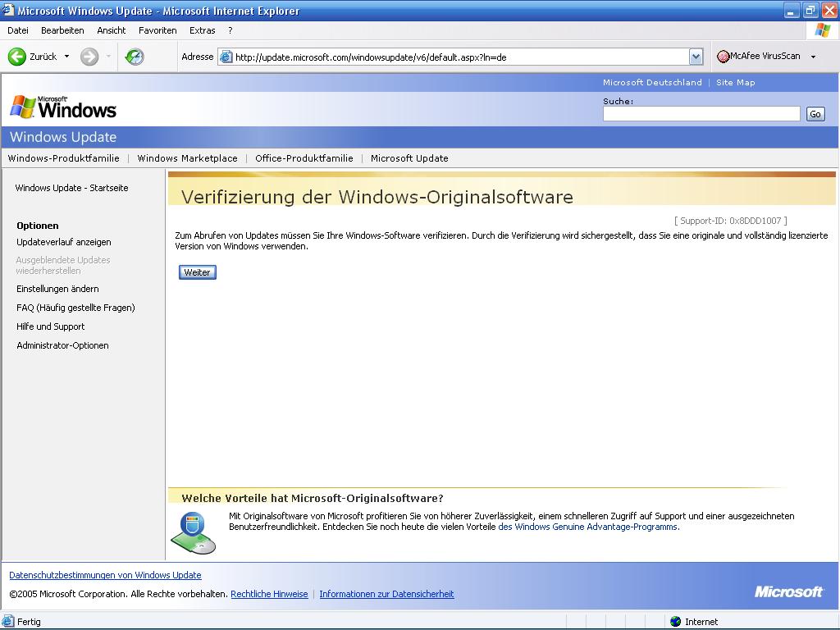
Task: Open the Microsoft Update tab
Action: point(409,158)
